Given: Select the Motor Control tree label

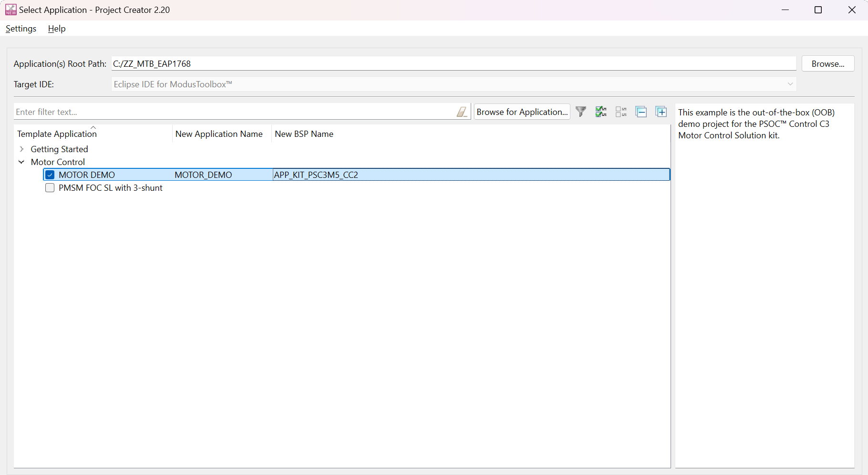Looking at the screenshot, I should tap(58, 162).
